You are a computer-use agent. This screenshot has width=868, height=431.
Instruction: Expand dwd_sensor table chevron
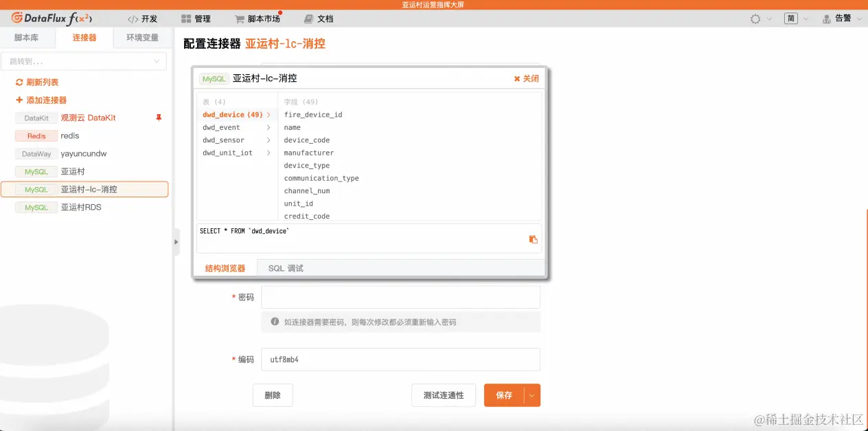pos(269,140)
